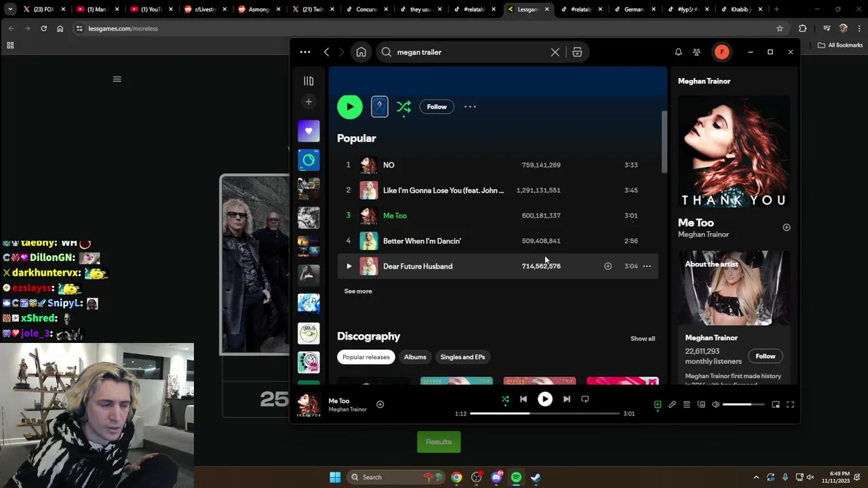Open the Friend Activity icon
This screenshot has height=488, width=868.
coord(696,52)
